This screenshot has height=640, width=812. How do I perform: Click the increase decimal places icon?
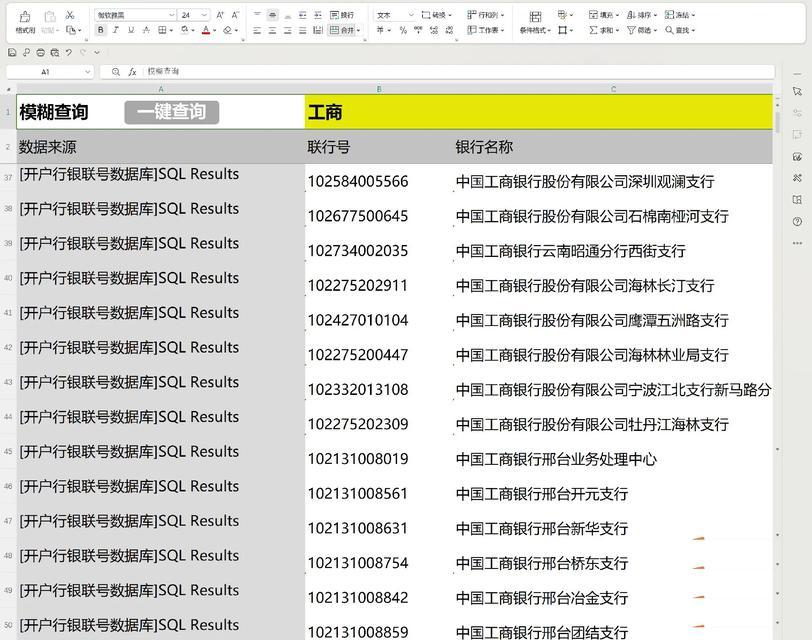pos(434,30)
